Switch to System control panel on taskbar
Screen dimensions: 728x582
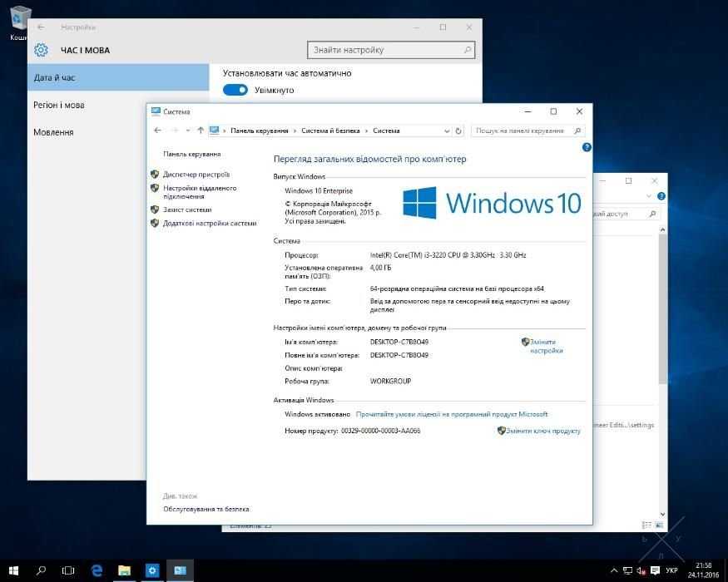point(181,570)
